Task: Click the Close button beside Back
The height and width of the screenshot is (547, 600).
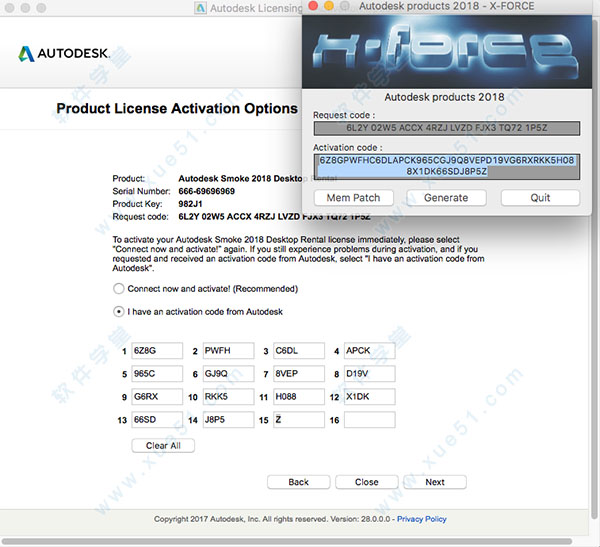Action: pyautogui.click(x=367, y=482)
